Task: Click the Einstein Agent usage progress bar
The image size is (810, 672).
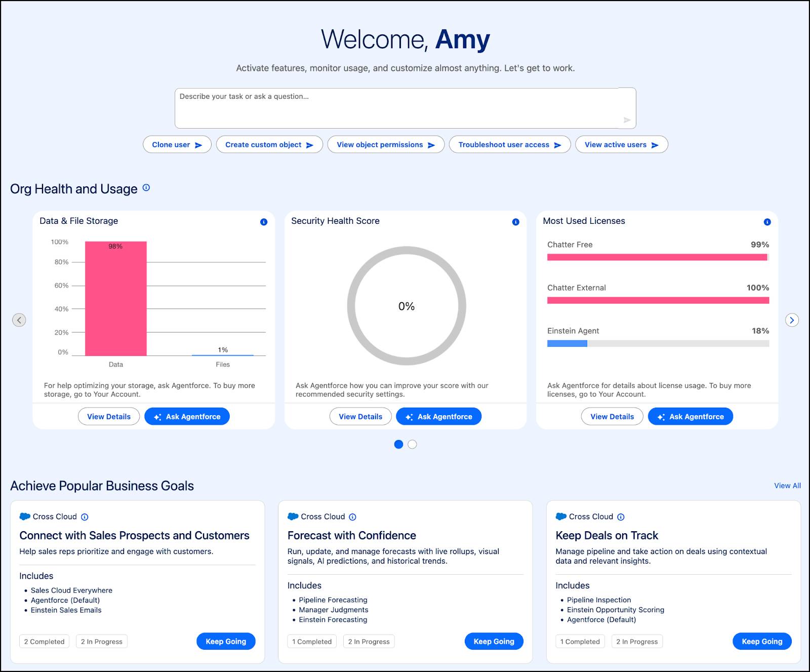Action: tap(658, 343)
